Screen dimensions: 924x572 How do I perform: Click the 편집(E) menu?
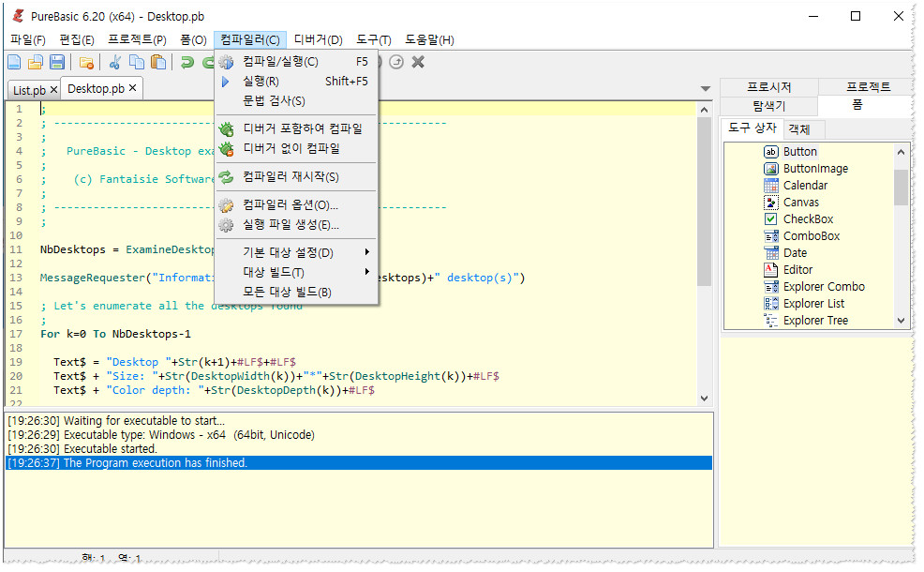point(77,40)
